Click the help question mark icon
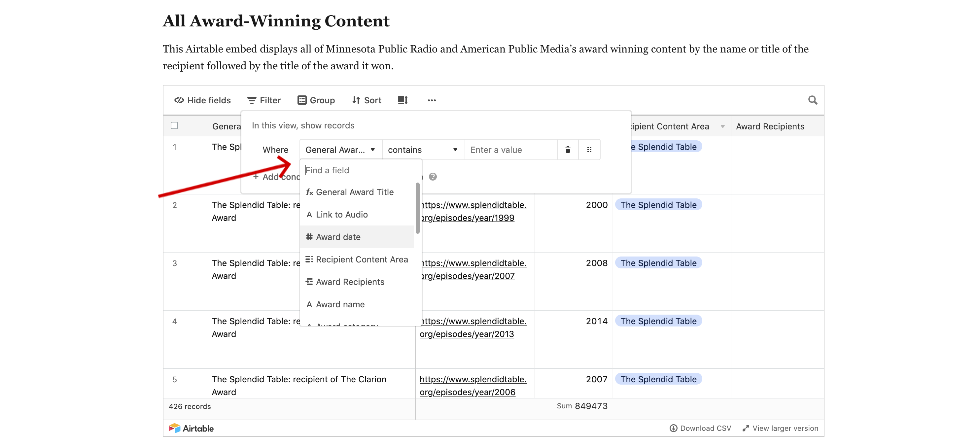Screen dimensions: 980x446 [433, 177]
